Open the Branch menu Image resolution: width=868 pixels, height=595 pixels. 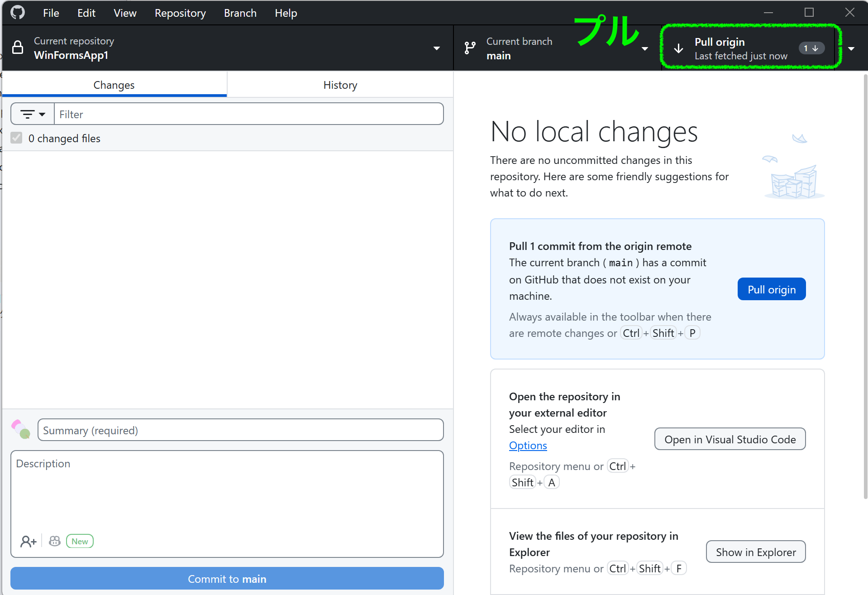coord(240,13)
